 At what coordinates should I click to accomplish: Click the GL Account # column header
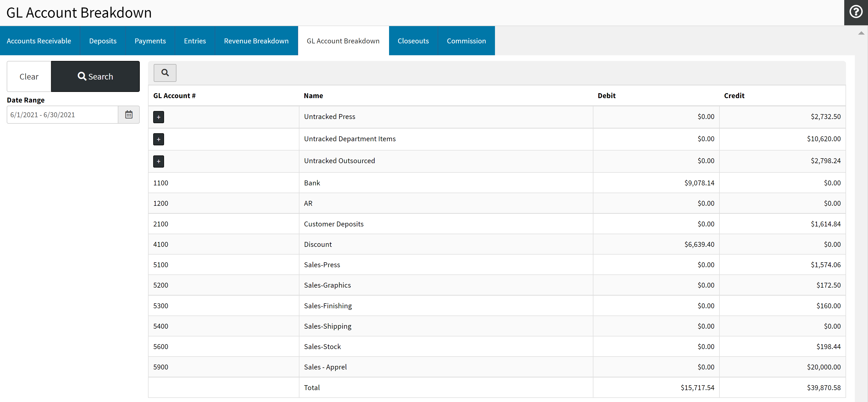tap(174, 96)
